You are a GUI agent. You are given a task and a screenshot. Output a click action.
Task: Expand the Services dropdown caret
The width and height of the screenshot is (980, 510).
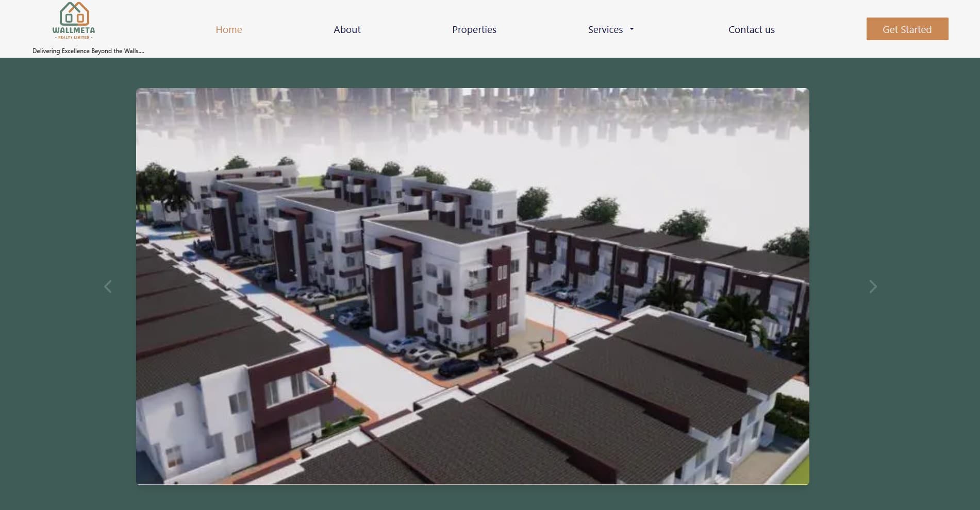click(632, 29)
